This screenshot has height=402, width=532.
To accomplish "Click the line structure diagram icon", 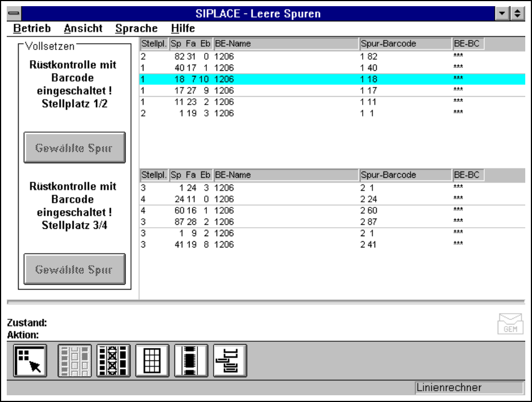I will 229,360.
